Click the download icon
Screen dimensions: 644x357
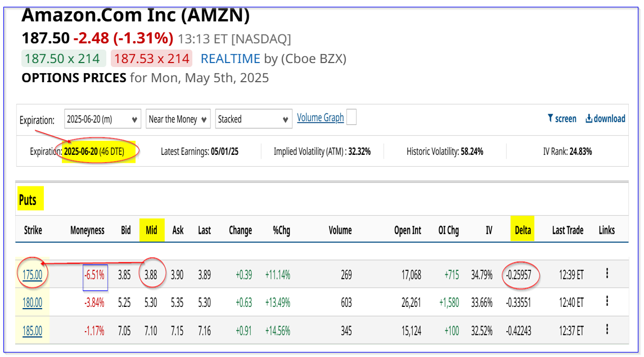click(x=589, y=118)
